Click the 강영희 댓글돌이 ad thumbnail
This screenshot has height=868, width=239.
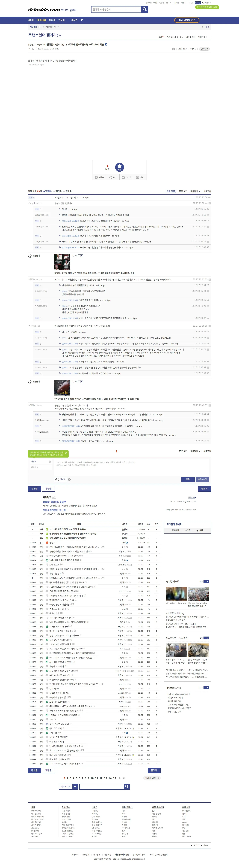62,262
